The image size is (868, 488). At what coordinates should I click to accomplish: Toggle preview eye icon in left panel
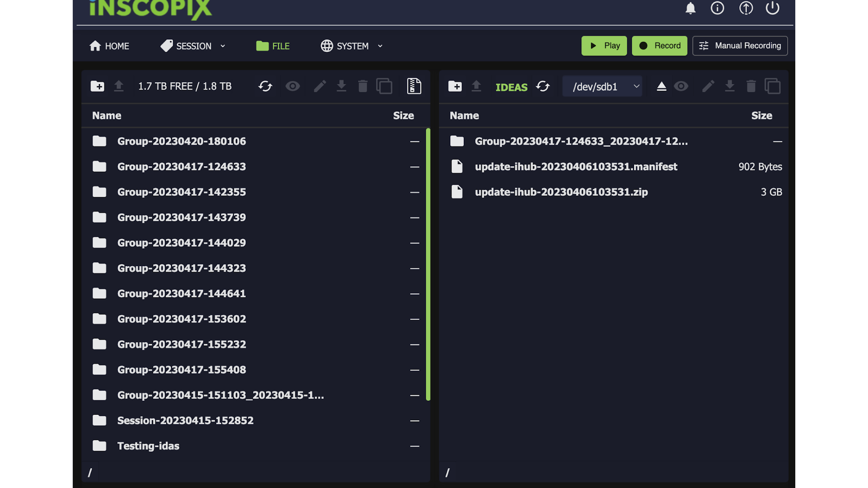pyautogui.click(x=293, y=86)
